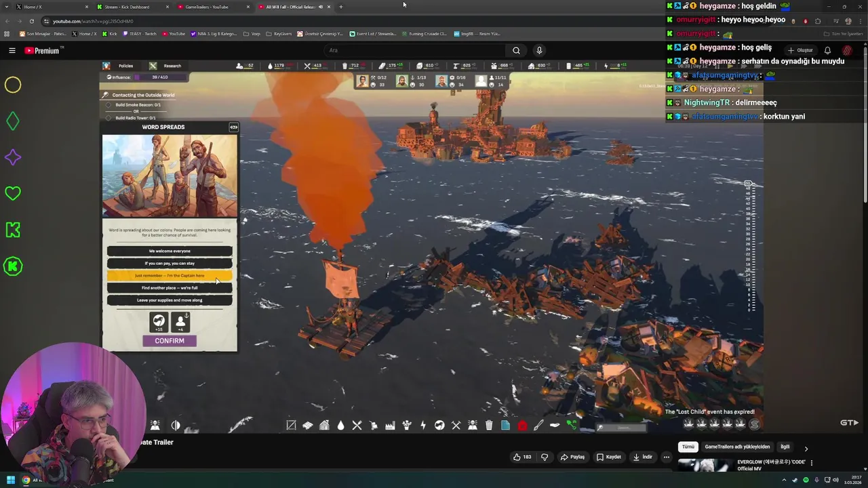Click the CONFIRM button in event panel

point(170,341)
